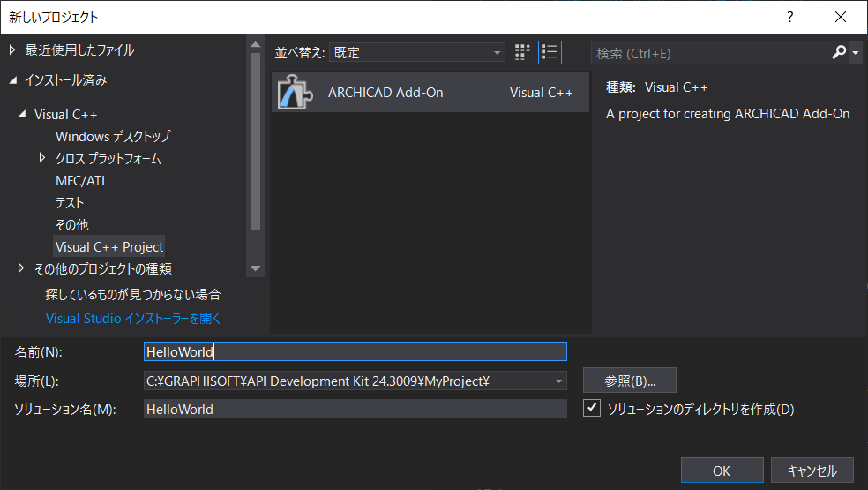868x490 pixels.
Task: Click the その他のプロジェクトの種類 label
Action: [103, 268]
